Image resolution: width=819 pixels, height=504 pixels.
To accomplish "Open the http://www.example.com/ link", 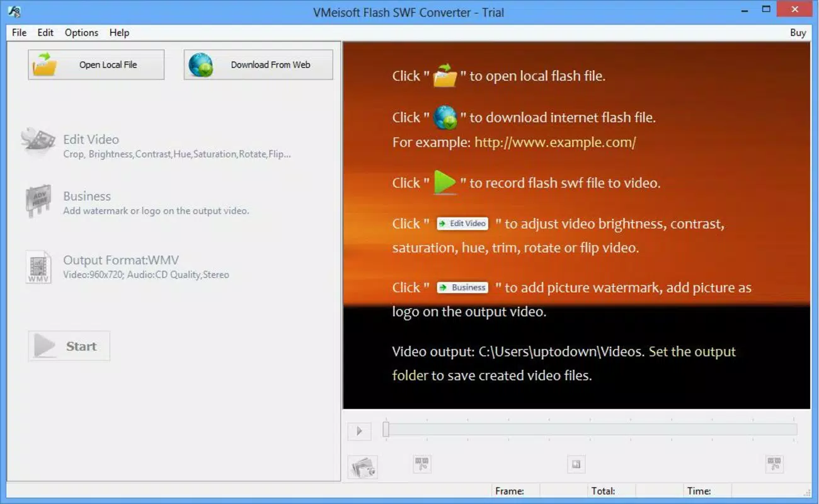I will pos(555,142).
